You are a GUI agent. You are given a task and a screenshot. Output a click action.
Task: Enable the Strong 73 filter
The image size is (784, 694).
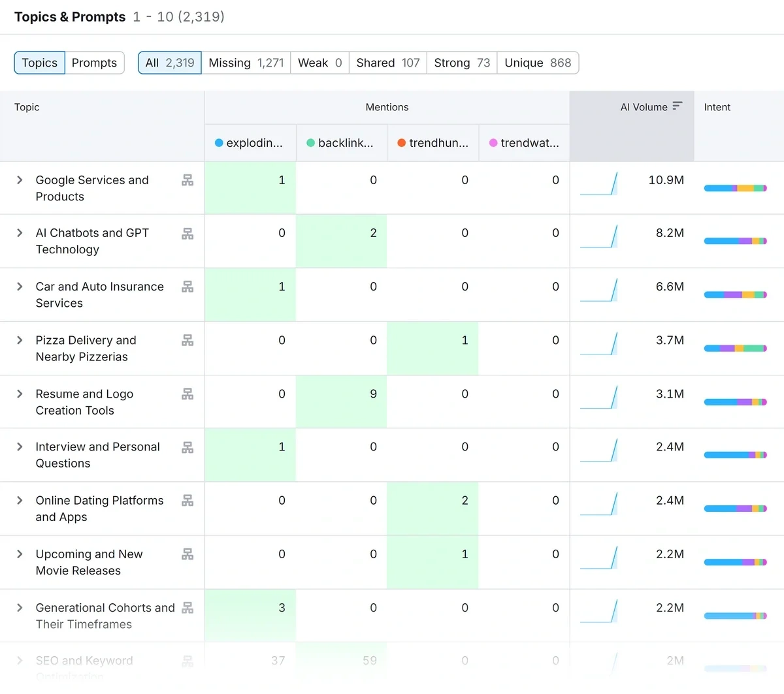tap(461, 63)
